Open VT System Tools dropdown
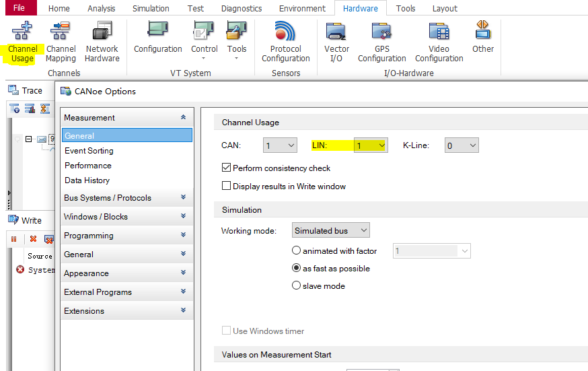The height and width of the screenshot is (371, 588). pyautogui.click(x=237, y=40)
